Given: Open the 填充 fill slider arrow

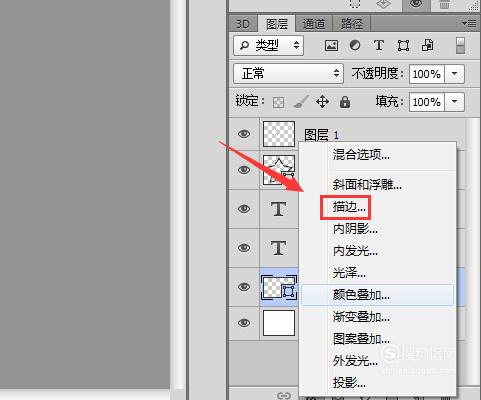Looking at the screenshot, I should (455, 102).
